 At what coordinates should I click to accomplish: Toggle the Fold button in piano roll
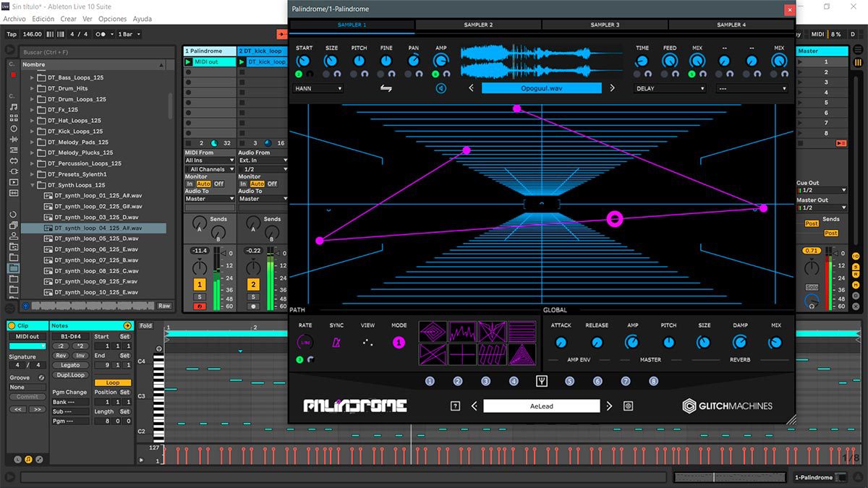coord(146,326)
